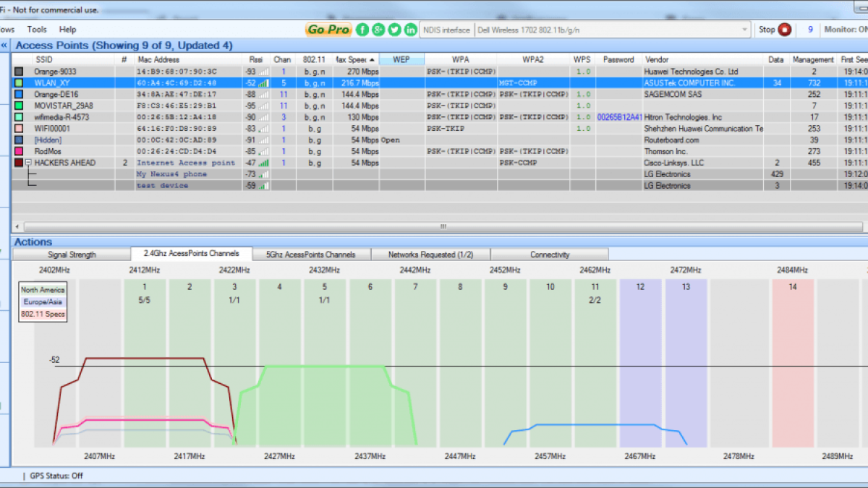Viewport: 868px width, 488px height.
Task: Open the Tools menu
Action: pyautogui.click(x=37, y=30)
